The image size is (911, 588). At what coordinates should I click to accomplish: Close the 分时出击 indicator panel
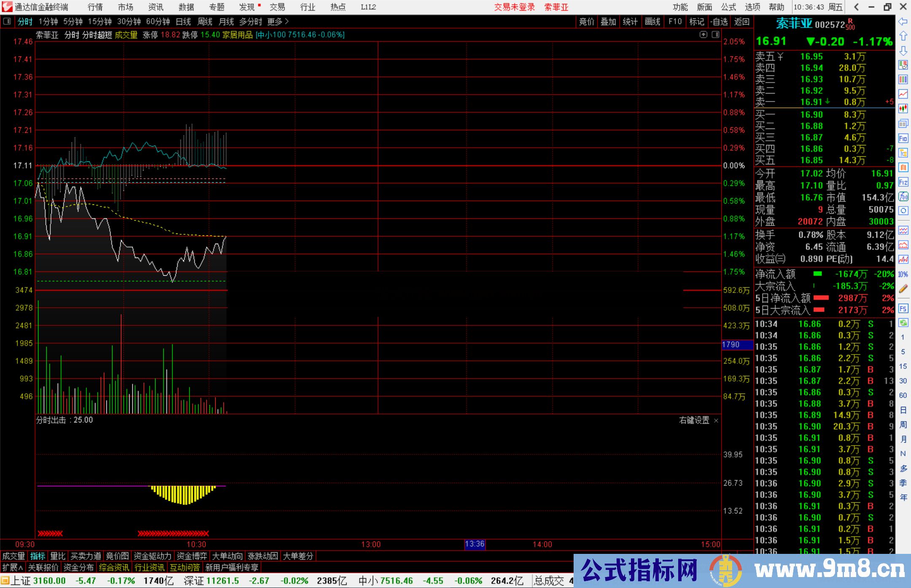716,421
